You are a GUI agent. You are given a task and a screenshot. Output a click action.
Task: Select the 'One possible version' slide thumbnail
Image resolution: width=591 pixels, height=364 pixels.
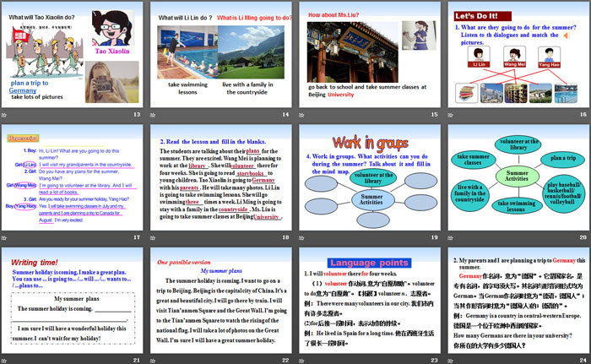point(221,301)
